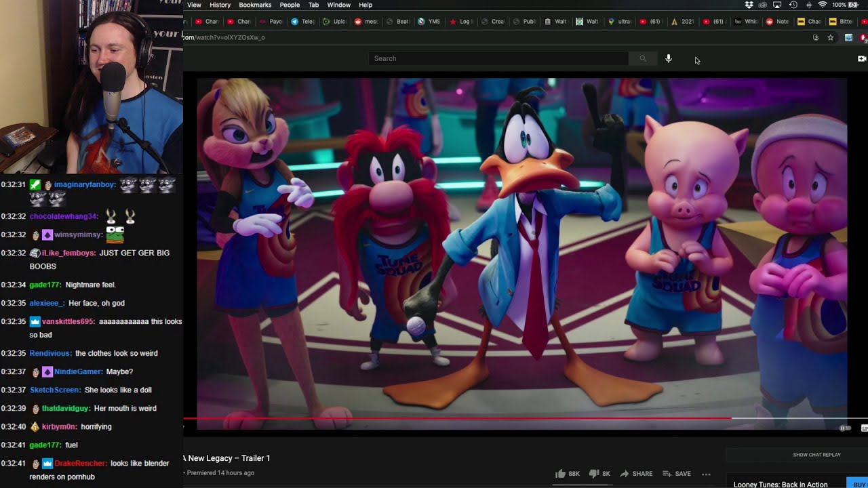The height and width of the screenshot is (488, 868).
Task: Click the install/download icon in address bar
Action: 816,37
